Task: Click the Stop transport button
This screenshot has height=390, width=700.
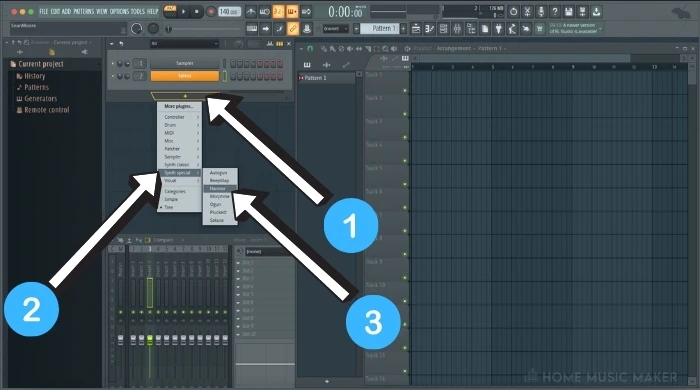Action: [196, 12]
